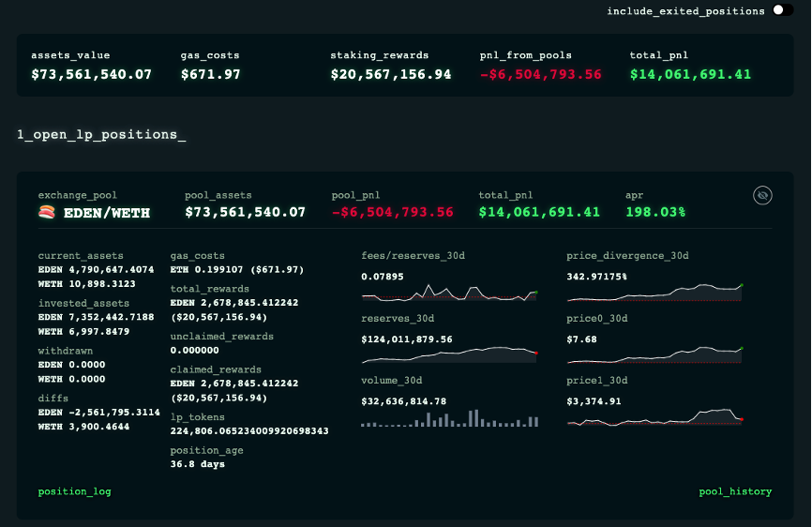Screen dimensions: 812x527
Task: Click the reserves_30d sparkline chart
Action: [x=449, y=355]
